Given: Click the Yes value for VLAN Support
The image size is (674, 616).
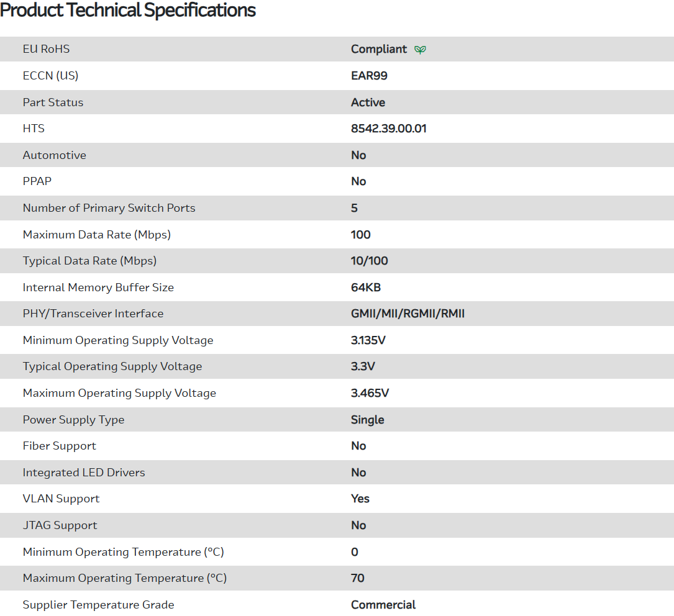Looking at the screenshot, I should pyautogui.click(x=360, y=499).
